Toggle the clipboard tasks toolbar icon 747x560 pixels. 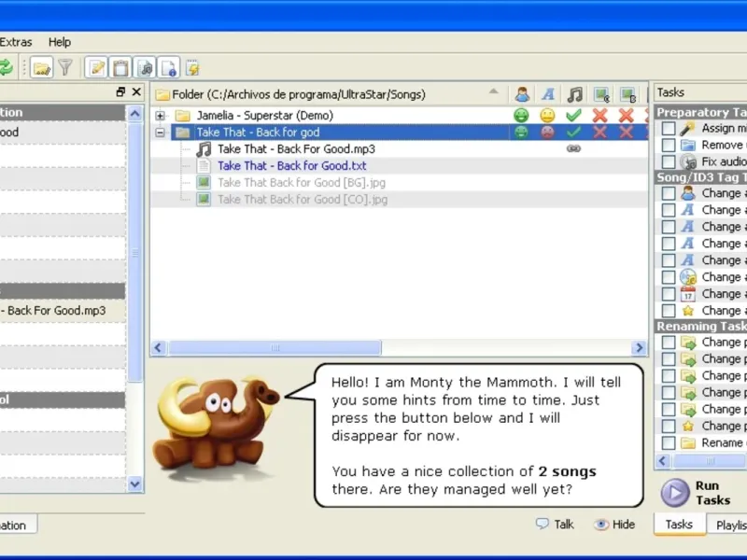click(x=120, y=68)
